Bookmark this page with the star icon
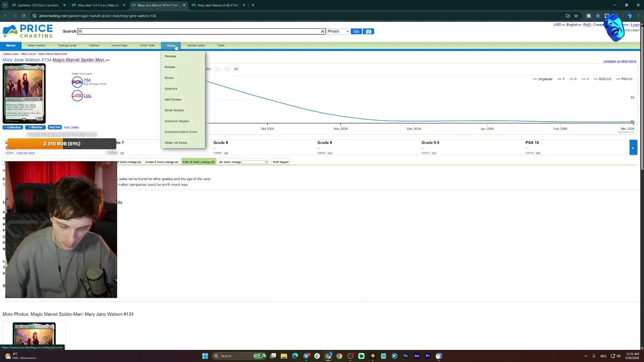 click(x=576, y=16)
